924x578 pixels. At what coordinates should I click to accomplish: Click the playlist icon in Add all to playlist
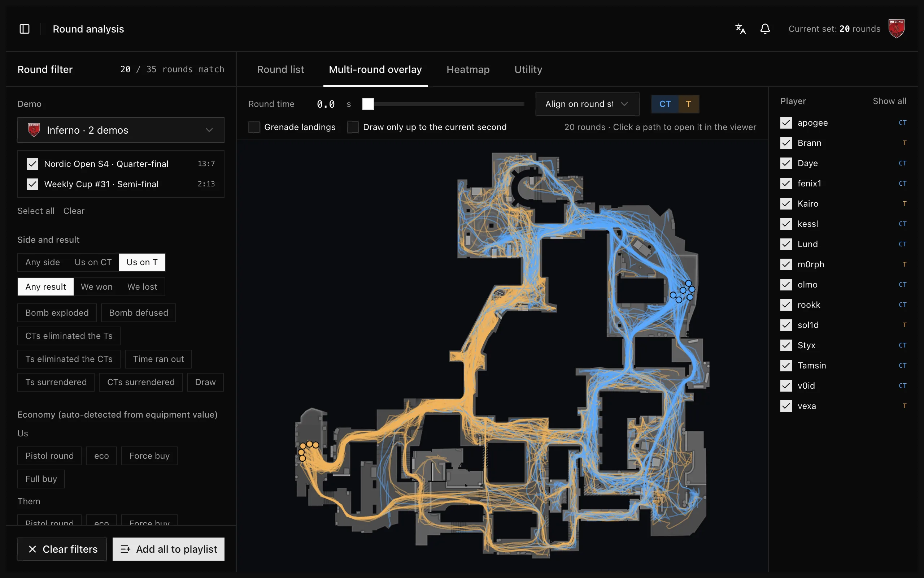[x=125, y=549]
